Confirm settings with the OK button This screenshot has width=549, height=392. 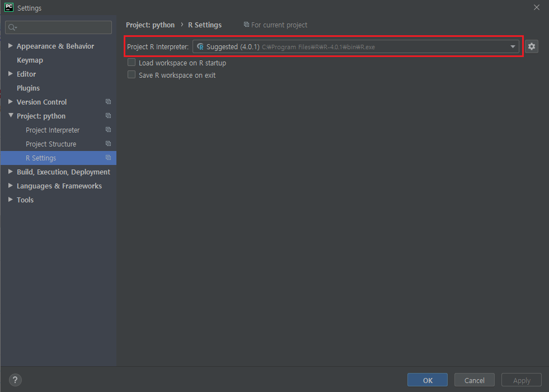pos(427,380)
